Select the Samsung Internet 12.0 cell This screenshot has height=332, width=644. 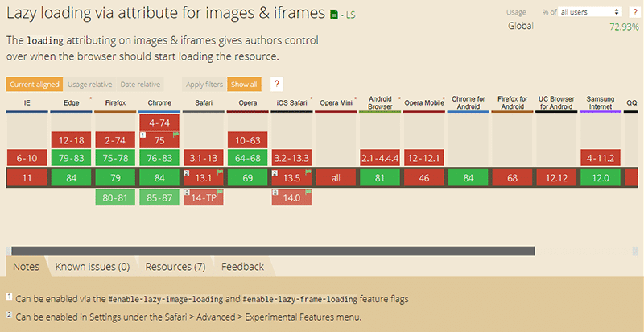(601, 178)
